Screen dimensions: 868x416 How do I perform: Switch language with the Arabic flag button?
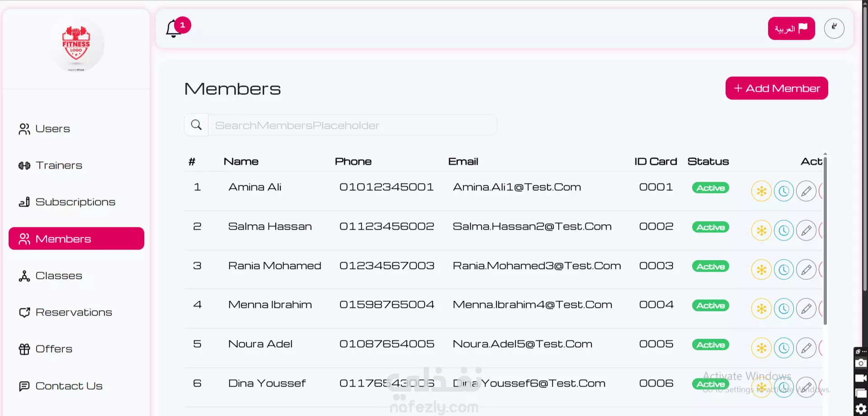click(791, 28)
